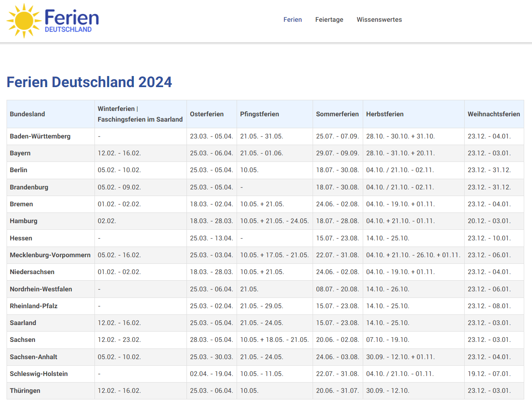The width and height of the screenshot is (532, 406).
Task: Open the Wissenswertes menu item
Action: (x=379, y=19)
